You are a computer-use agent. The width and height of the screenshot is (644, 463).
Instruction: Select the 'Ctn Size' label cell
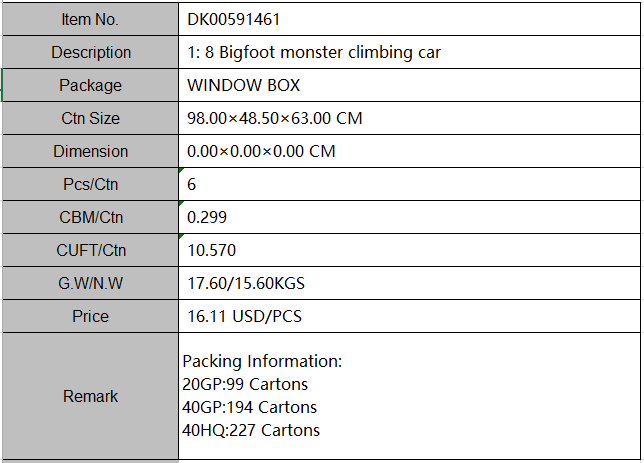tap(90, 118)
